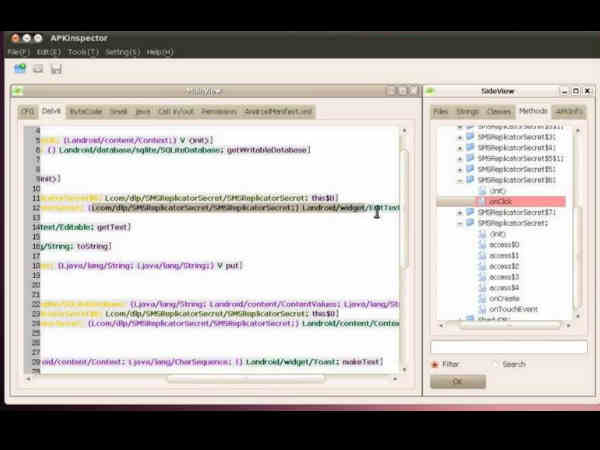Click the class icon of SMSReplicatorSecret$5$1
Image resolution: width=600 pixels, height=450 pixels.
tap(470, 158)
